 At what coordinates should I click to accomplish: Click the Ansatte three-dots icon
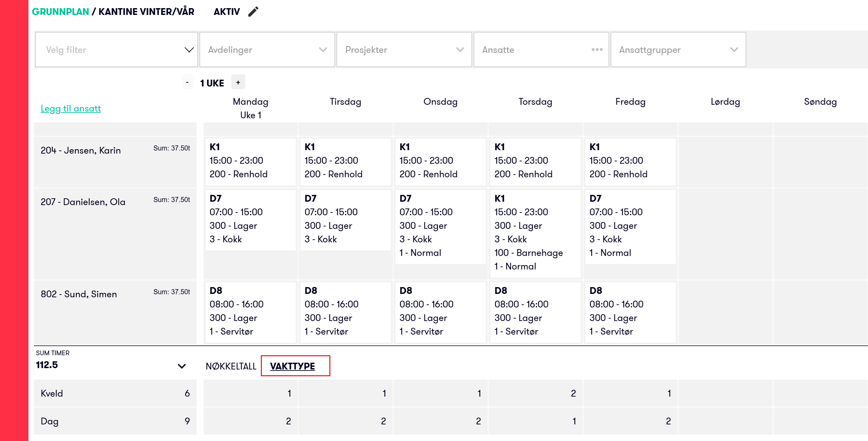pyautogui.click(x=597, y=50)
